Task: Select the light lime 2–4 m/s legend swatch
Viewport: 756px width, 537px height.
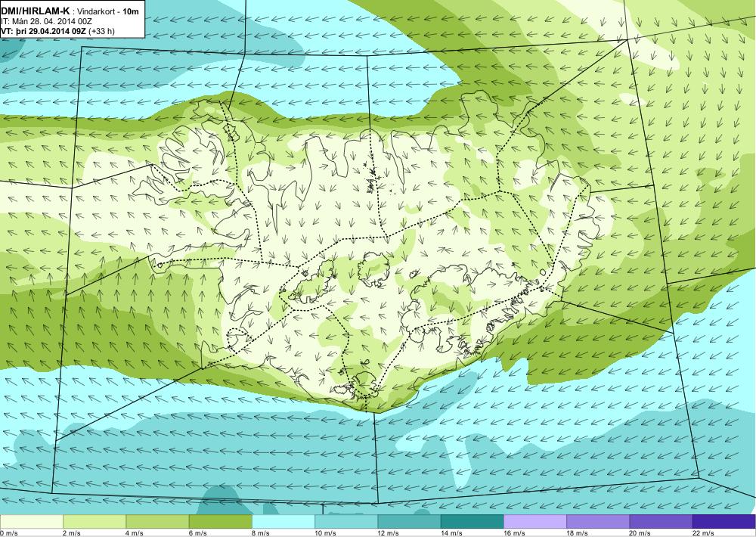Action: [x=94, y=522]
